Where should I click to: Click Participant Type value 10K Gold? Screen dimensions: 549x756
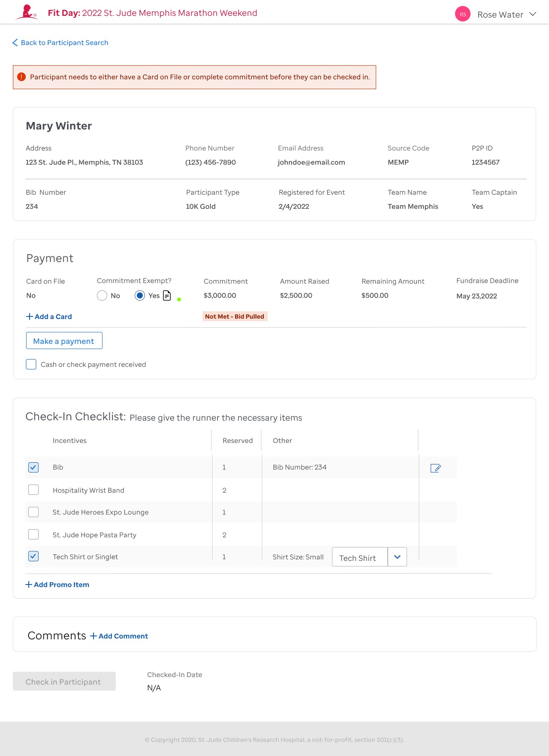pos(201,206)
